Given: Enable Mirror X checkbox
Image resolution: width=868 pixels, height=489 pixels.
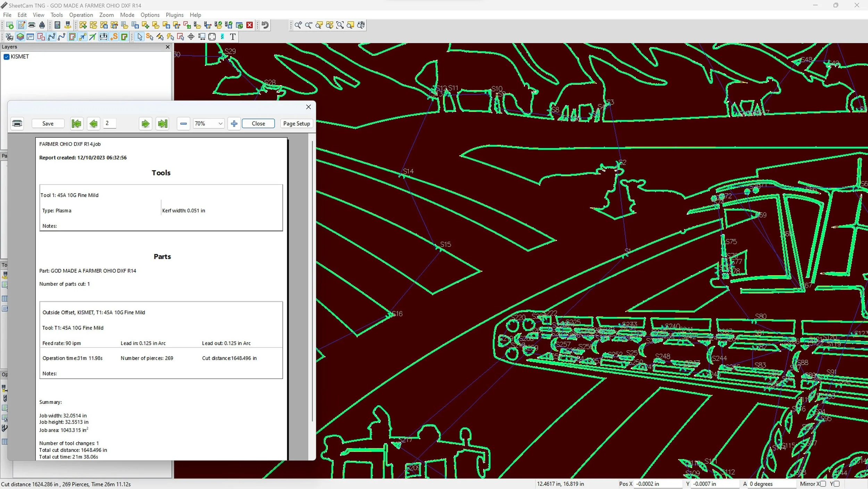Looking at the screenshot, I should pos(823,484).
